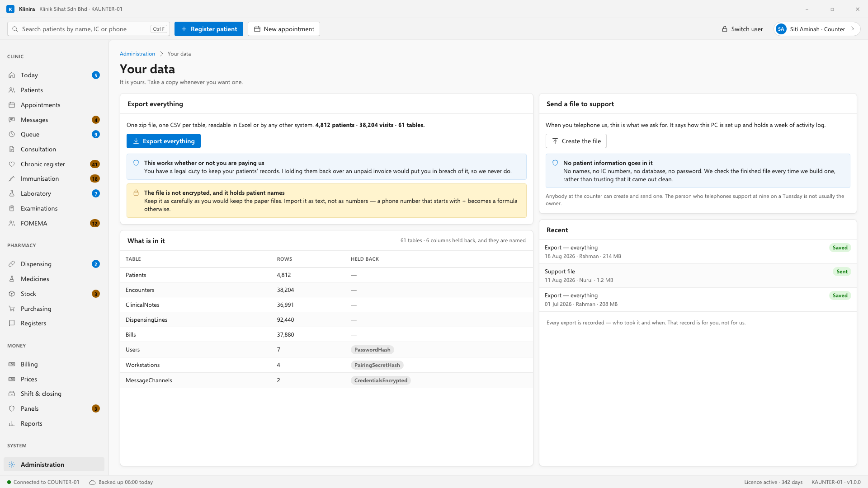This screenshot has width=868, height=488.
Task: Click the Consultation clipboard icon
Action: 12,149
